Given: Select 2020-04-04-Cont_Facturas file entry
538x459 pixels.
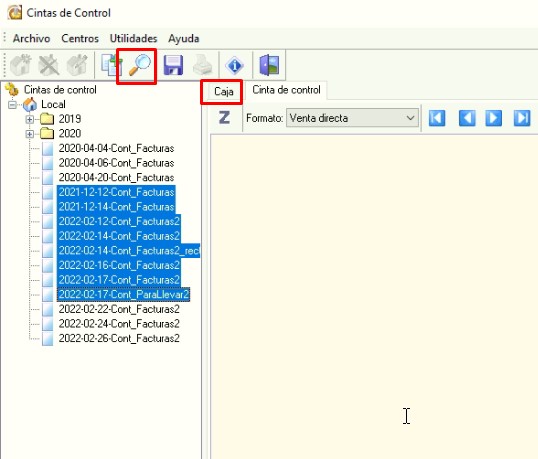Looking at the screenshot, I should click(116, 148).
